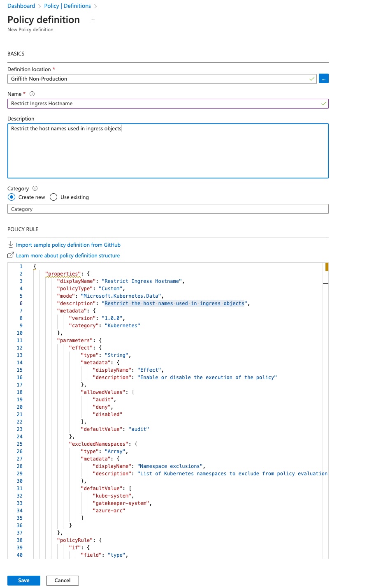Click the code editor's vertical scrollbar marker

click(x=327, y=267)
